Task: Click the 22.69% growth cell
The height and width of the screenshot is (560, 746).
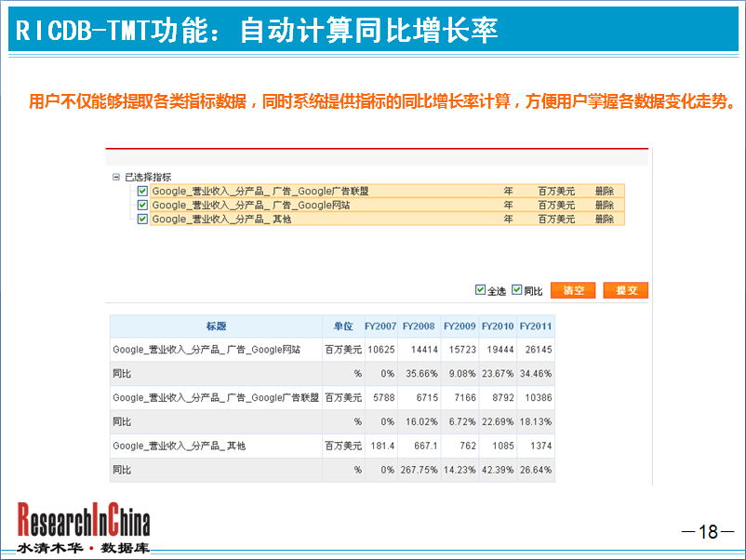Action: [498, 422]
